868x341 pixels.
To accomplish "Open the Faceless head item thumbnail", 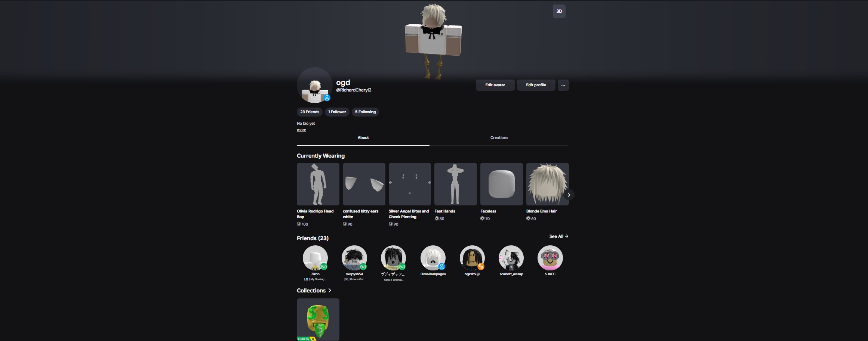I will tap(501, 184).
